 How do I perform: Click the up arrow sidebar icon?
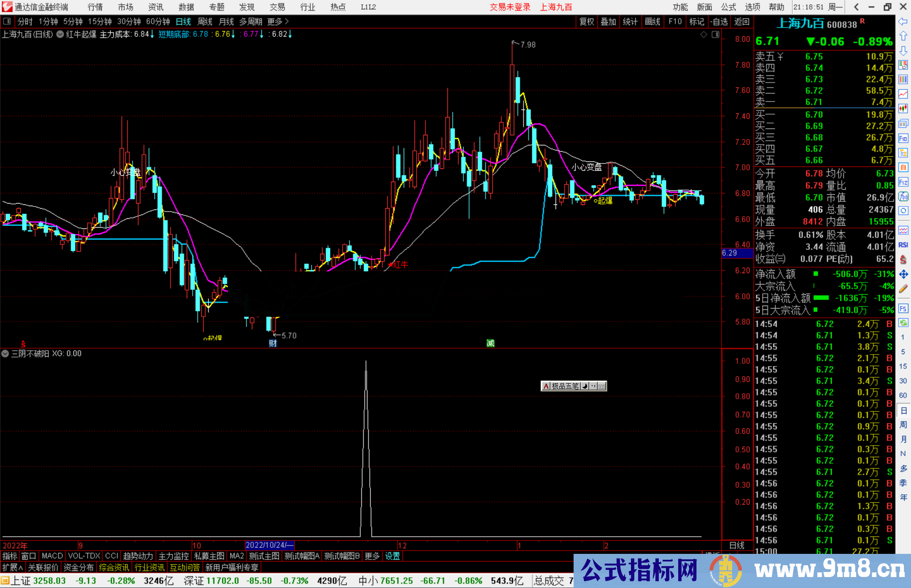(x=903, y=36)
